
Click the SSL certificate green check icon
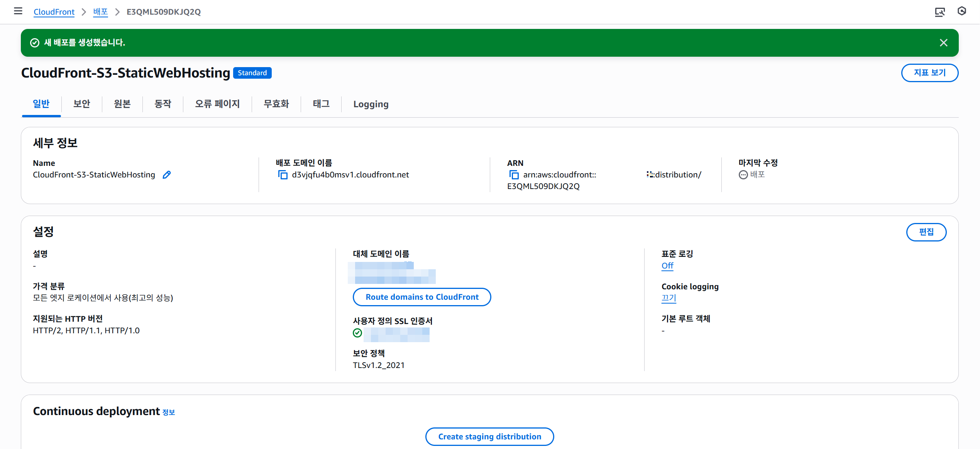(x=357, y=333)
